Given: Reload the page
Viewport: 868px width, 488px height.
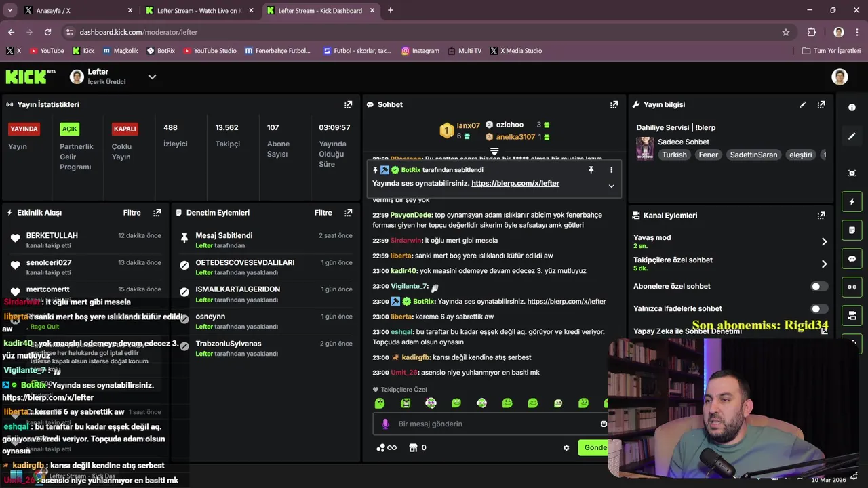Looking at the screenshot, I should tap(47, 32).
